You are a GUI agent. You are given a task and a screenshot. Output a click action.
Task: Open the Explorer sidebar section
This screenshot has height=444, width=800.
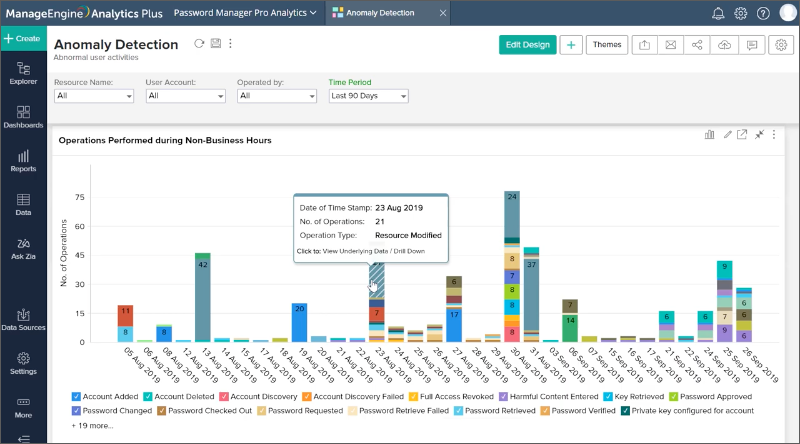(x=23, y=72)
